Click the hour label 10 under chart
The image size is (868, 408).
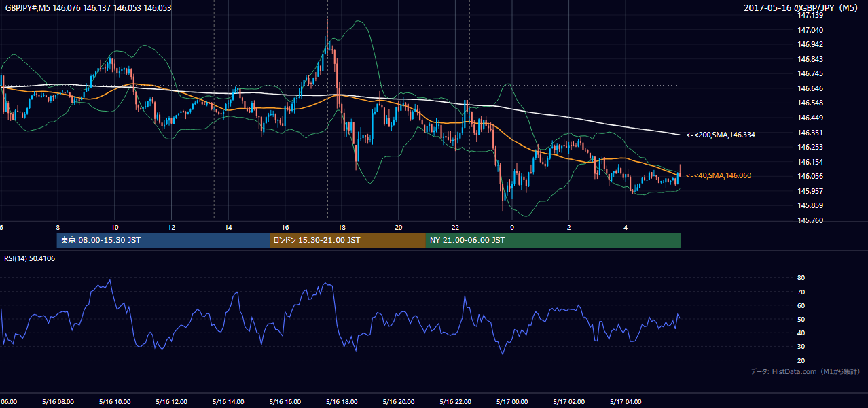[115, 227]
